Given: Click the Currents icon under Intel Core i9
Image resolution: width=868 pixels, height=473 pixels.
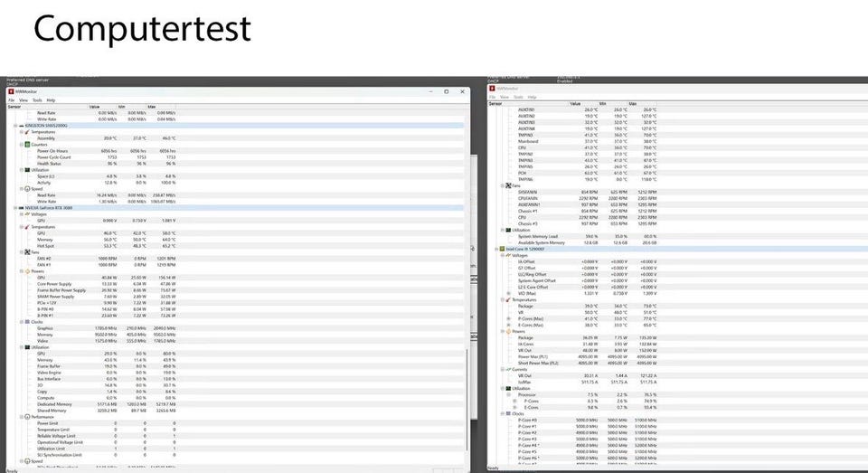Looking at the screenshot, I should point(508,369).
